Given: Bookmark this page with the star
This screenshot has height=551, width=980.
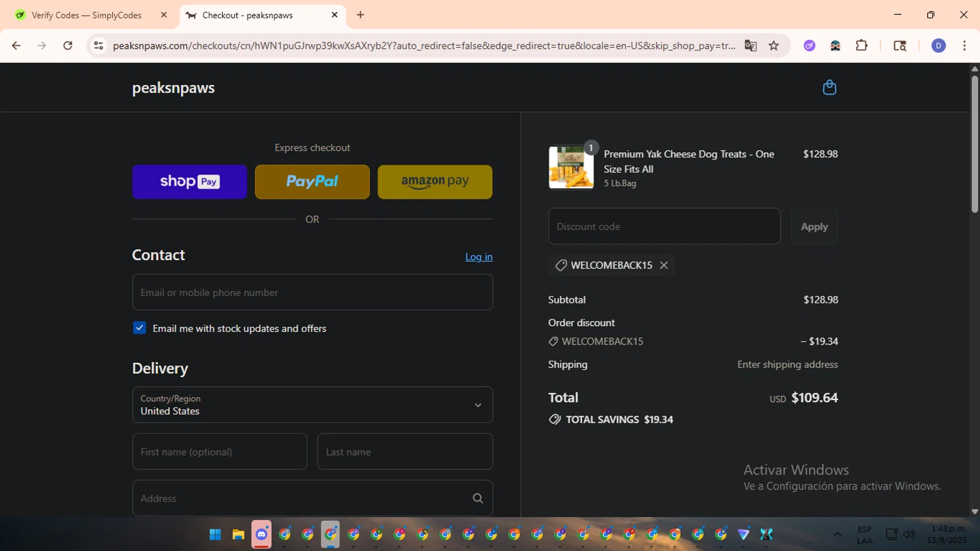Looking at the screenshot, I should pyautogui.click(x=774, y=46).
